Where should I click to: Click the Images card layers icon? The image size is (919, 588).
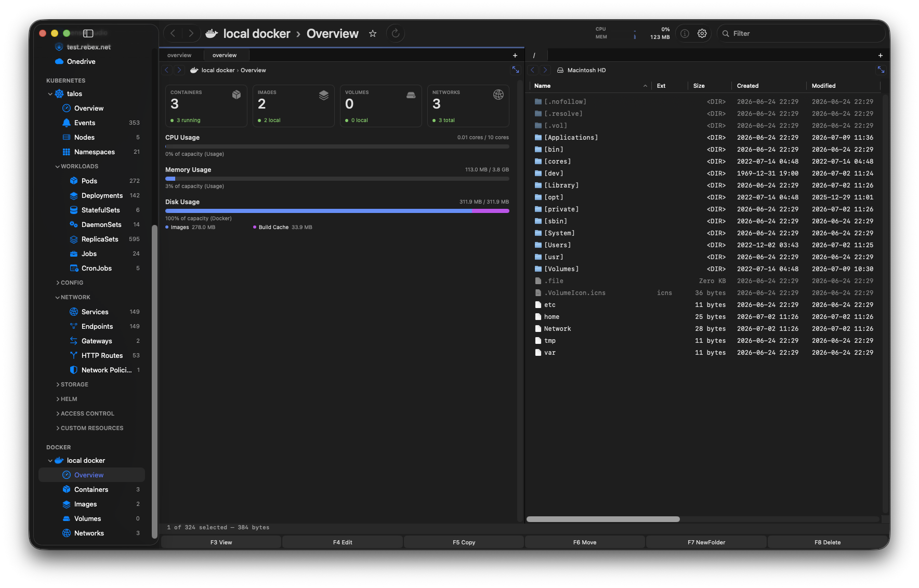point(324,95)
